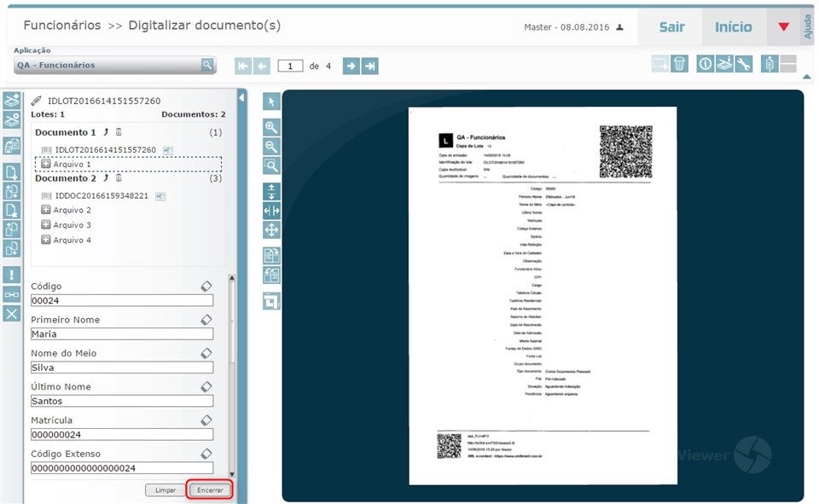Clear the Código field using its eraser icon
The height and width of the screenshot is (504, 819).
click(x=206, y=285)
